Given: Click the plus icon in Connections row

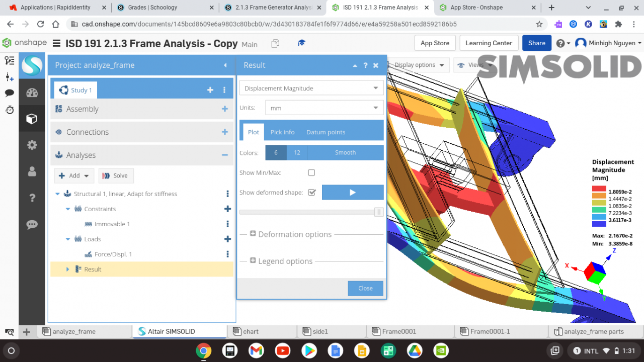Looking at the screenshot, I should pyautogui.click(x=225, y=132).
